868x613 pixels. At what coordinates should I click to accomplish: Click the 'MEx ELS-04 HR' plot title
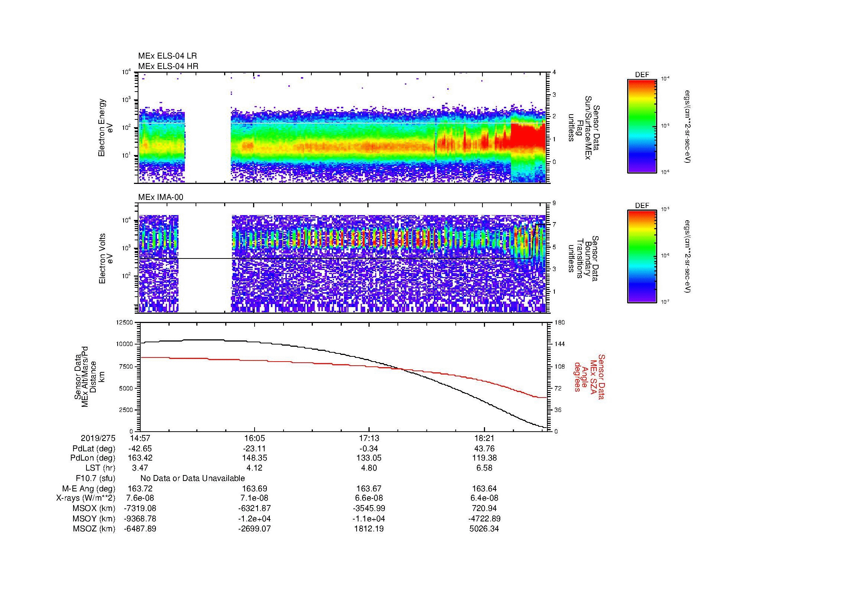(x=168, y=66)
